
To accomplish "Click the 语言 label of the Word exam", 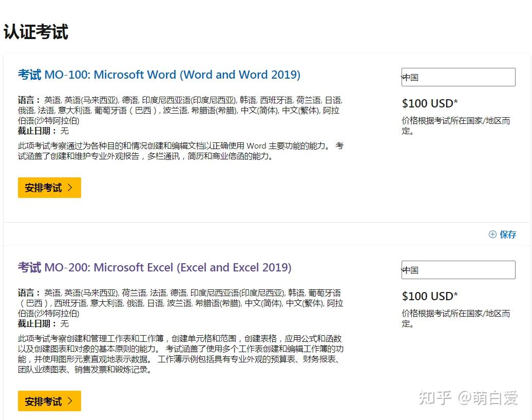I will 27,100.
